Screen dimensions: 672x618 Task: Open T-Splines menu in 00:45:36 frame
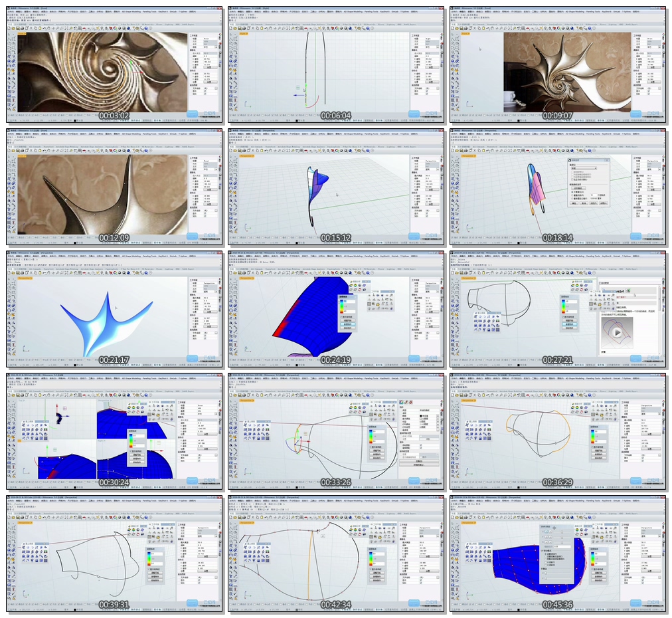tap(627, 500)
